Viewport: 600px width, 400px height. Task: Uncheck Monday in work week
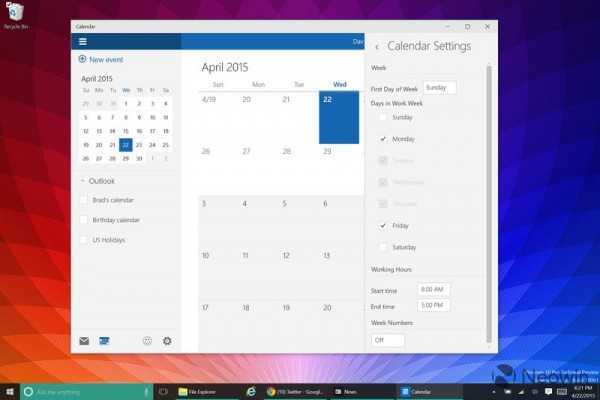point(383,139)
